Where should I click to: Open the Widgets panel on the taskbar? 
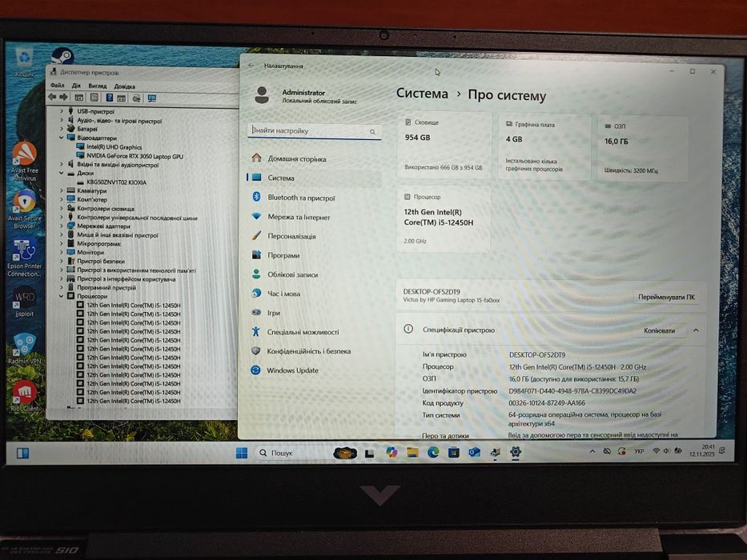(22, 453)
